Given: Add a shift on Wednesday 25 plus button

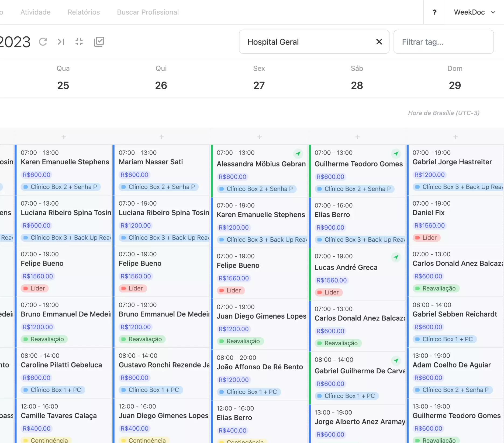Looking at the screenshot, I should [64, 137].
